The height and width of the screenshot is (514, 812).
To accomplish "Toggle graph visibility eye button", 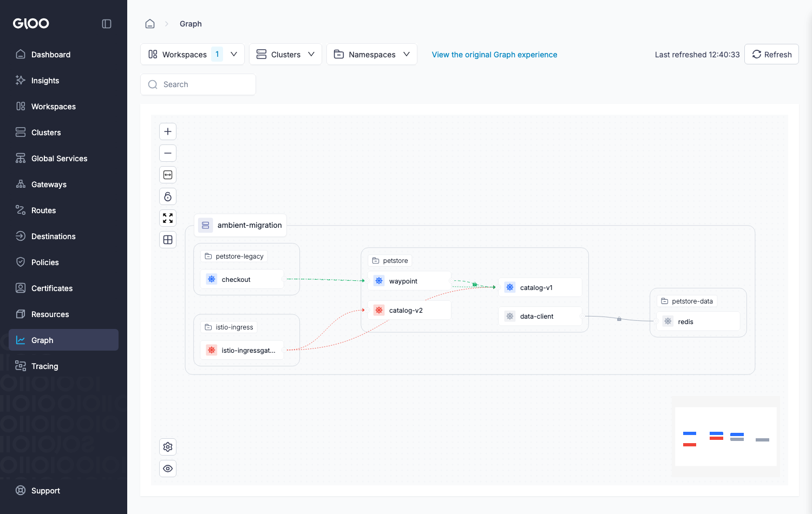I will click(168, 469).
